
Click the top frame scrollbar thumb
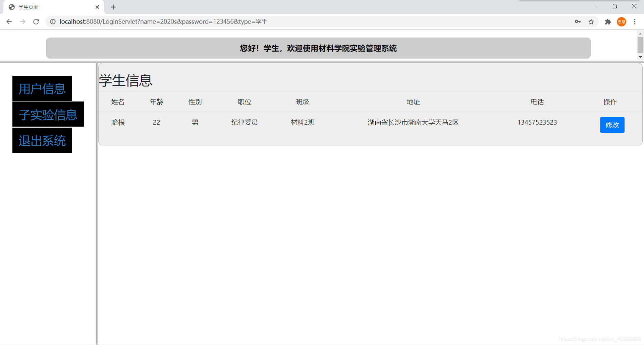pyautogui.click(x=640, y=45)
